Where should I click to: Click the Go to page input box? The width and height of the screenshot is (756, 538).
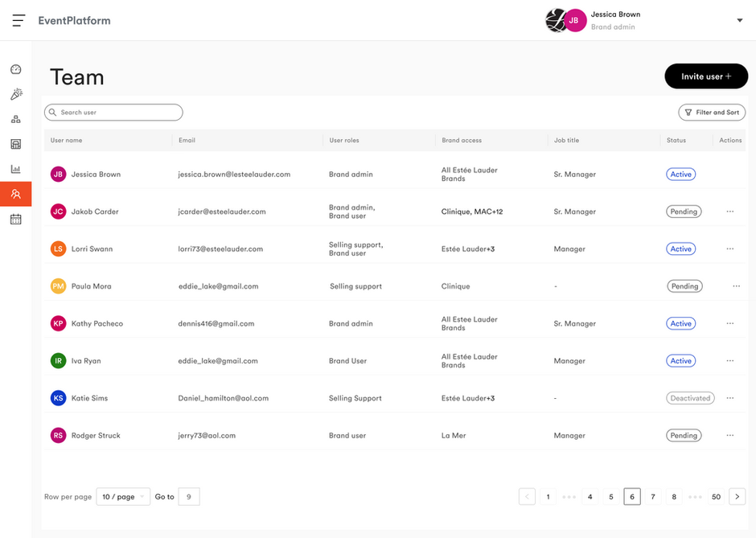point(188,497)
